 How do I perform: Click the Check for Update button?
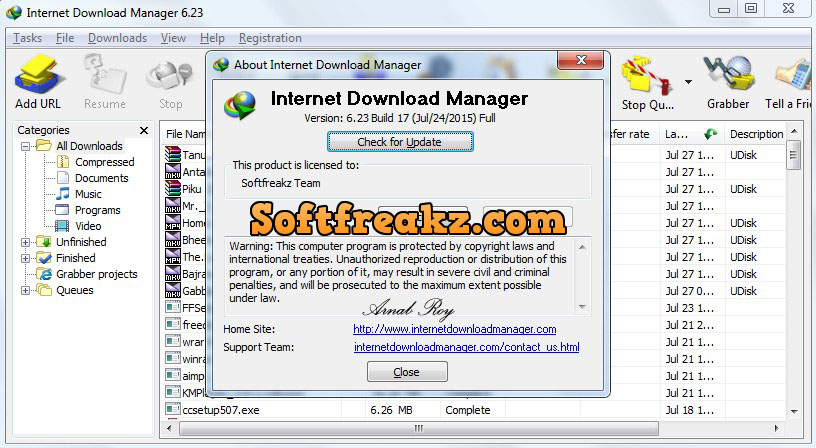(400, 142)
